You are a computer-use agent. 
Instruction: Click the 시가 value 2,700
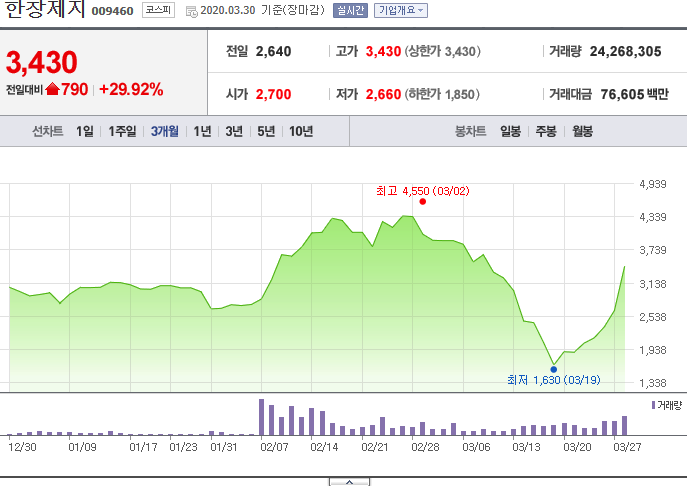pos(273,94)
